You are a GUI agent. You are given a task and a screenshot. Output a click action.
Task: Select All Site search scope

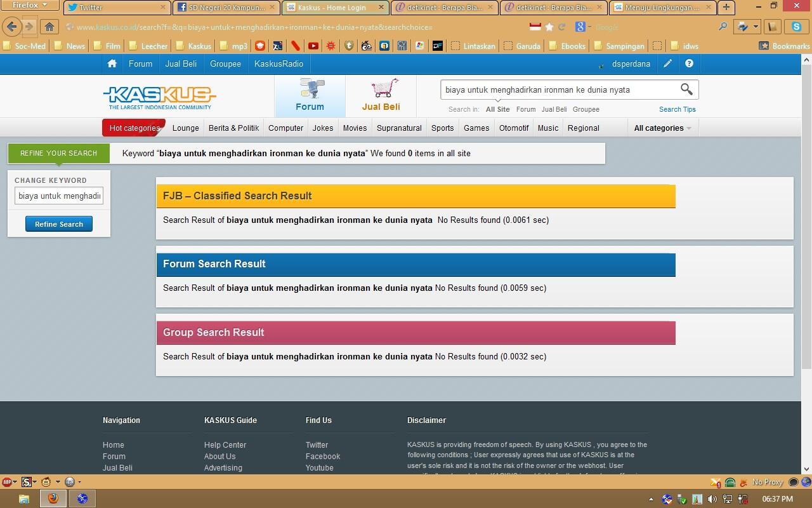coord(497,109)
